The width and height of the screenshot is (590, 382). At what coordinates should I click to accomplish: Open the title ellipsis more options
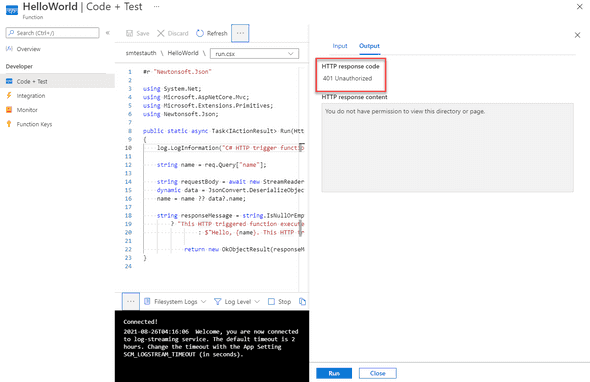click(157, 6)
